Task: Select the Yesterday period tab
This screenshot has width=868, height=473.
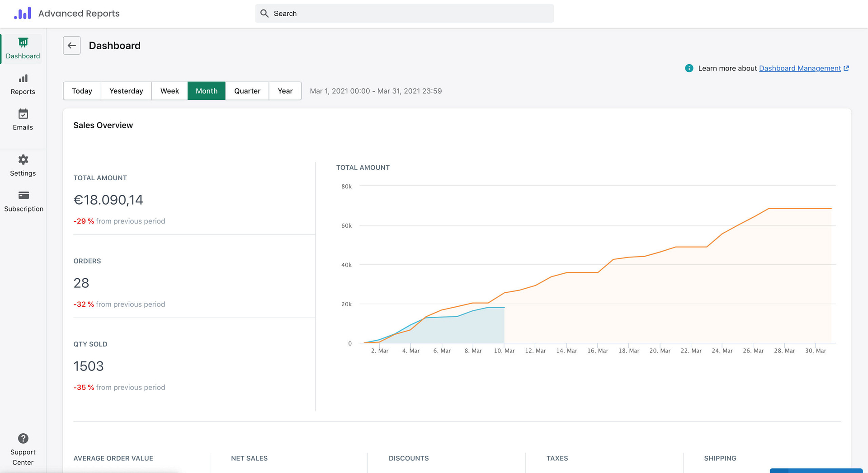Action: [126, 91]
